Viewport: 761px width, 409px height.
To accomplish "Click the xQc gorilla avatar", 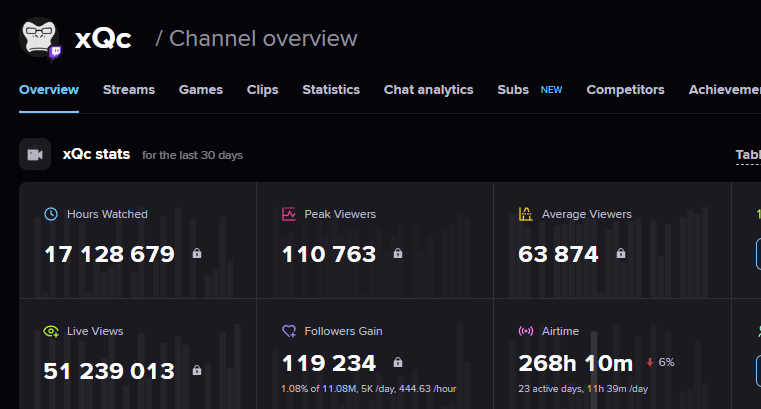I will 39,37.
